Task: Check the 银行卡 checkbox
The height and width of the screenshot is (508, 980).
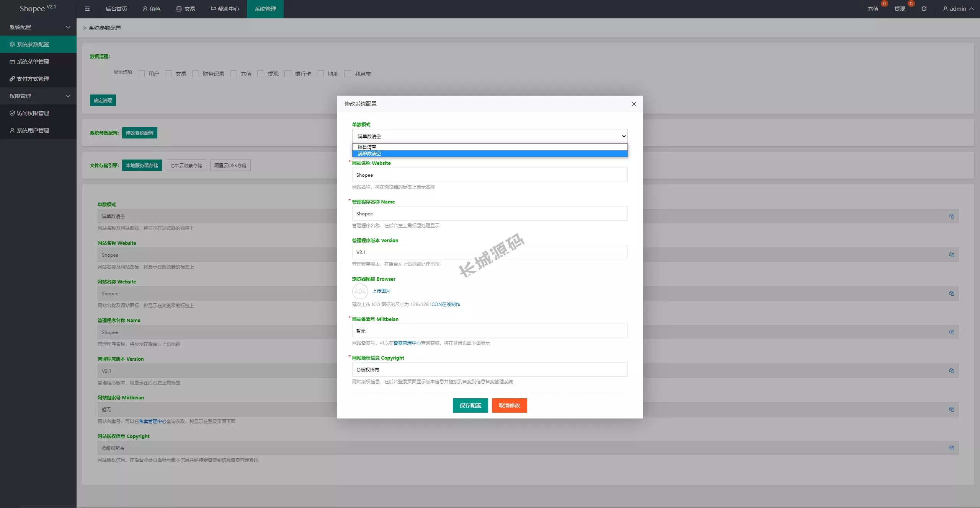Action: click(288, 74)
